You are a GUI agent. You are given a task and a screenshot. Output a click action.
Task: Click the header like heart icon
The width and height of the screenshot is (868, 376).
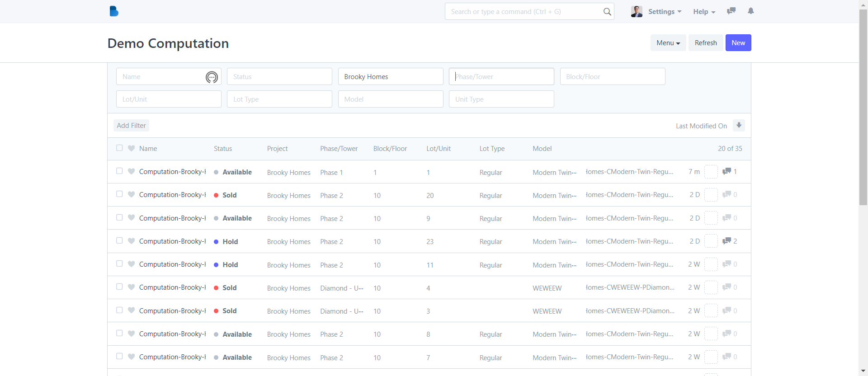[x=132, y=149]
